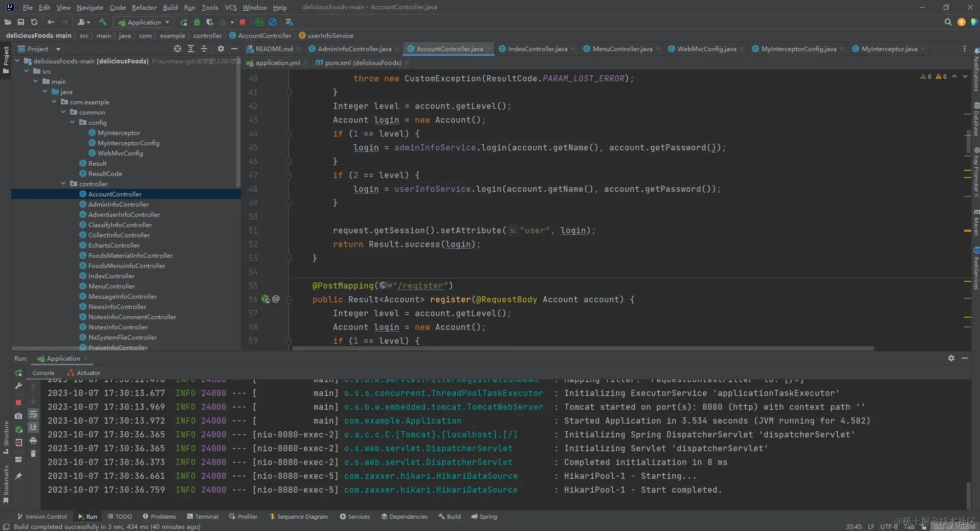
Task: Open the editor tabs overflow three-dot menu
Action: point(965,49)
